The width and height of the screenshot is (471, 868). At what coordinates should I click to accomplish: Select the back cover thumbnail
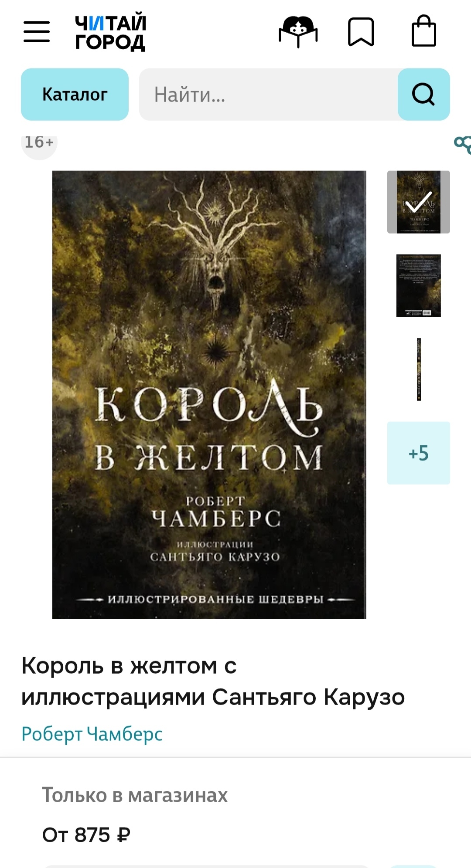(419, 286)
